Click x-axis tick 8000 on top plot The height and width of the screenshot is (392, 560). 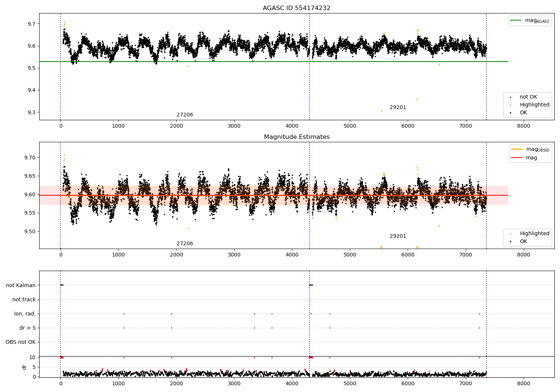(523, 126)
